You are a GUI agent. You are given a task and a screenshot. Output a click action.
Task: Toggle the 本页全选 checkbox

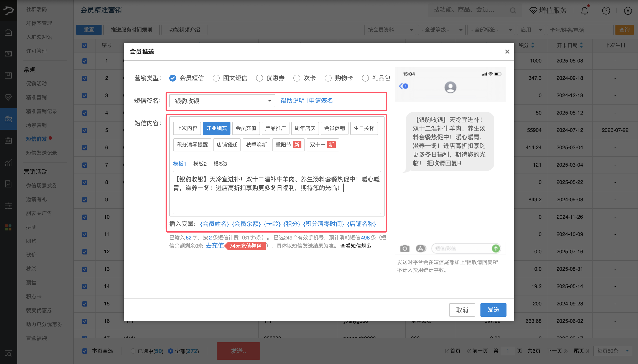tap(85, 351)
